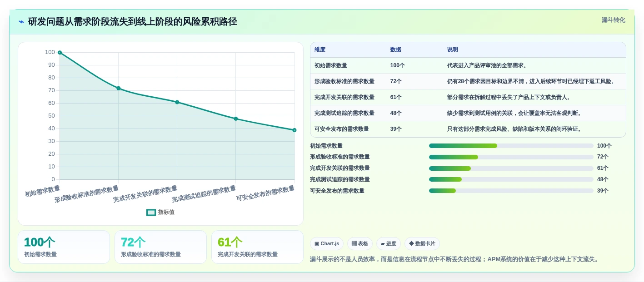Viewport: 644px width, 282px height.
Task: Click the 漏斗转化 label in header
Action: (x=614, y=20)
